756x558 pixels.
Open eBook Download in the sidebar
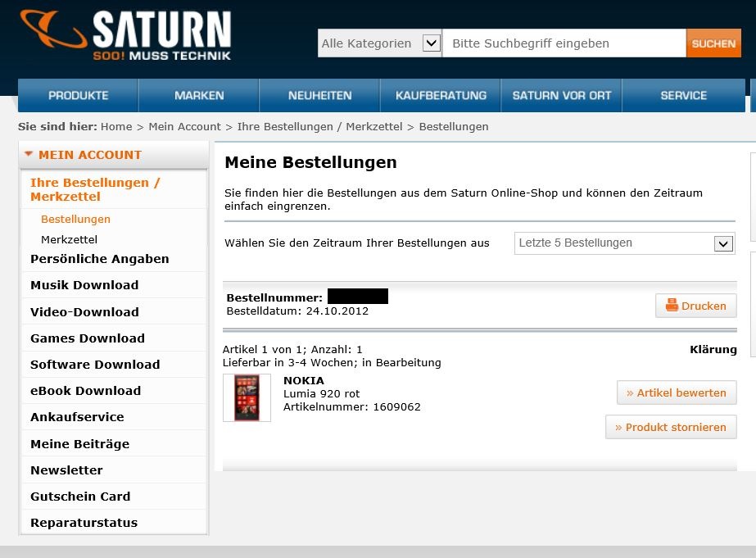[x=86, y=391]
